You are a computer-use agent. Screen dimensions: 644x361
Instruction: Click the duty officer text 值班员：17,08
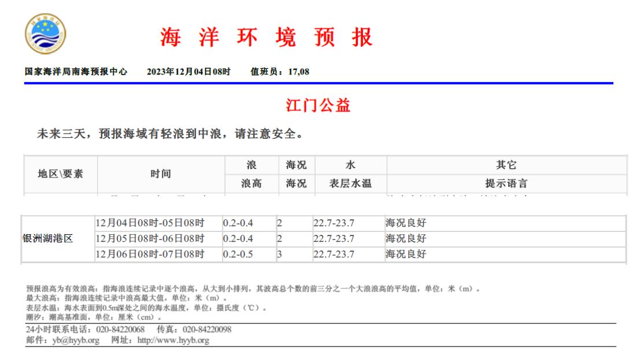[x=280, y=72]
